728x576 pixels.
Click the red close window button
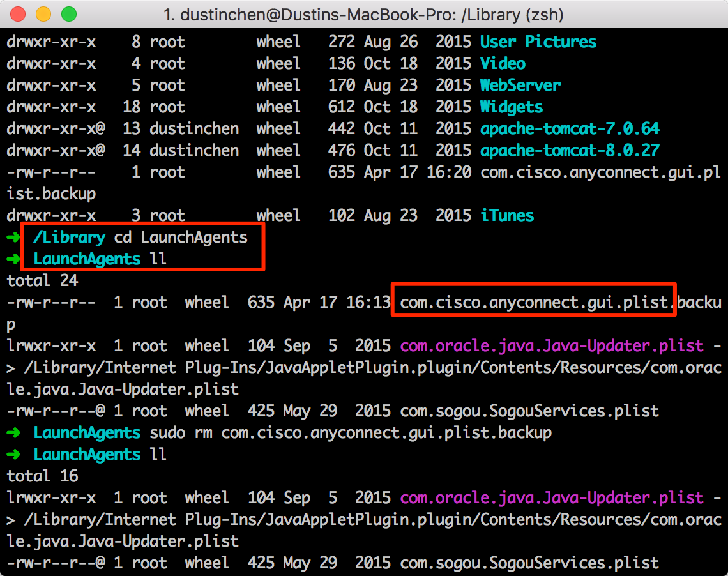click(x=18, y=14)
